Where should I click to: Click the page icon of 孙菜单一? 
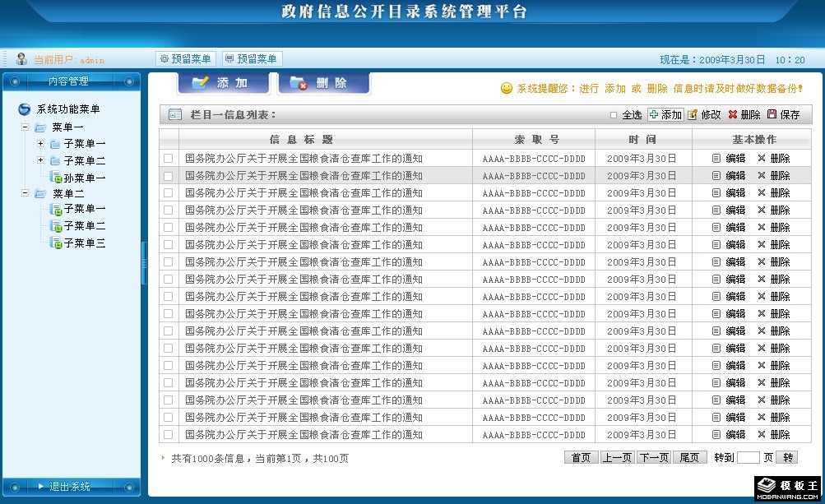click(56, 178)
